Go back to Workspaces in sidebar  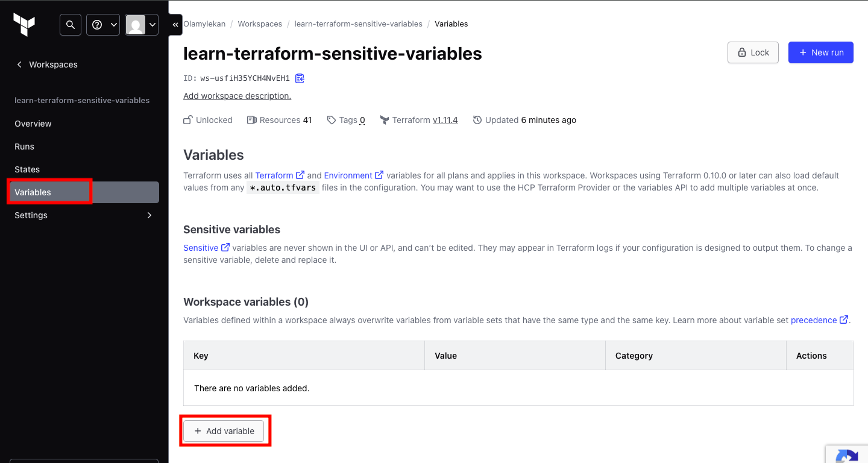coord(47,65)
